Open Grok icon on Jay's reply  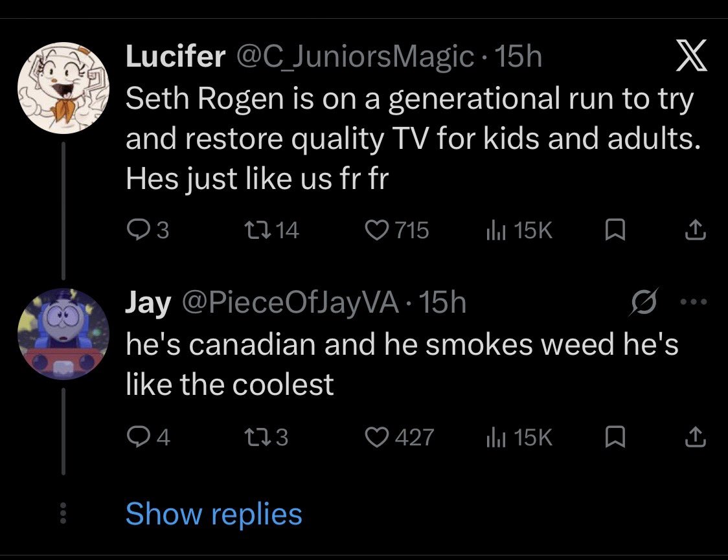(645, 303)
